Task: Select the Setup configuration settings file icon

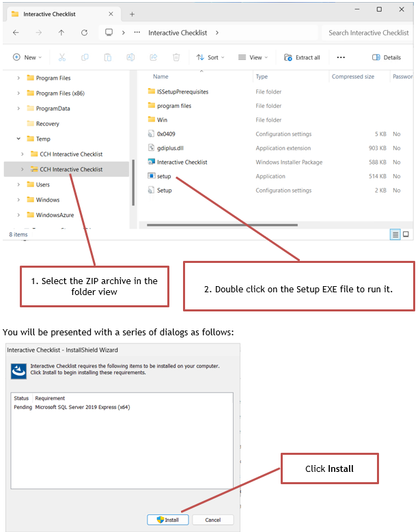Action: (x=152, y=190)
